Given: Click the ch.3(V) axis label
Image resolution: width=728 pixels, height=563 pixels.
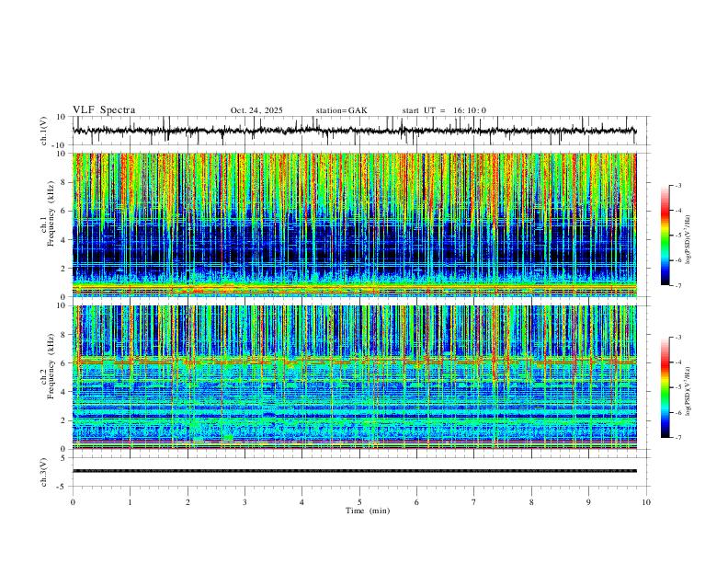Looking at the screenshot, I should coord(44,472).
